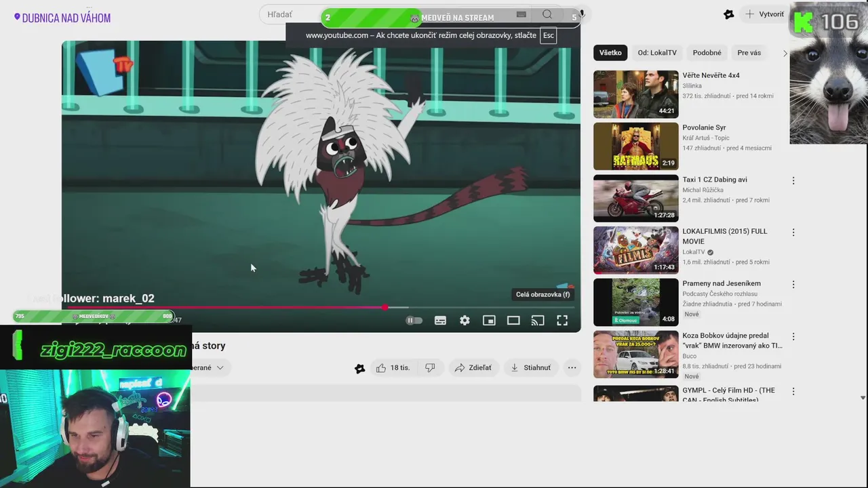868x488 pixels.
Task: Start voice search with the microphone
Action: pos(582,14)
